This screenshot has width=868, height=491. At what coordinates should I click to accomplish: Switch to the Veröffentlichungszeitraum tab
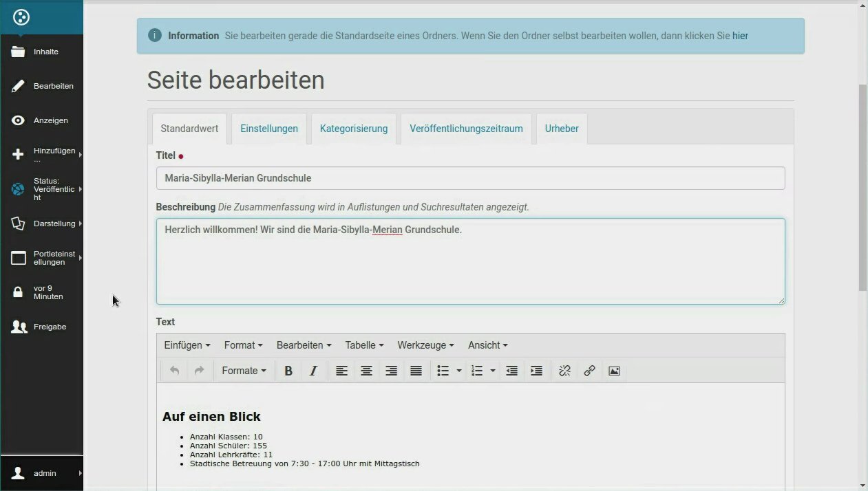point(466,129)
